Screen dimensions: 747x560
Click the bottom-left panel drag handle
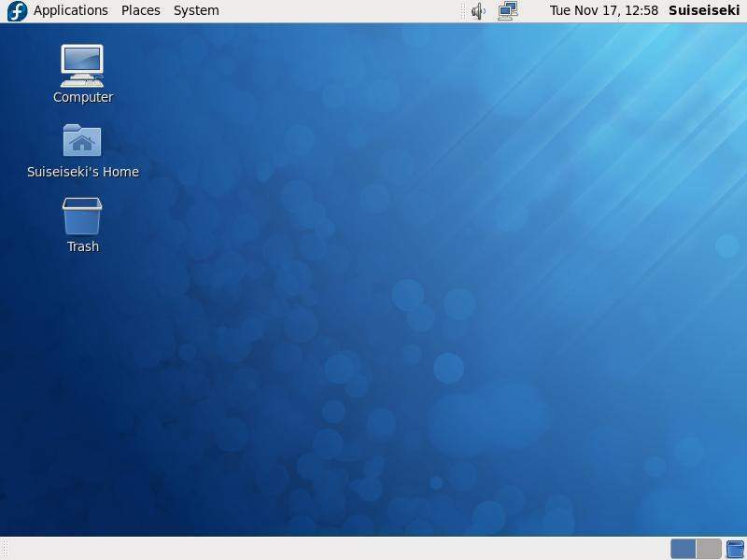click(x=5, y=548)
